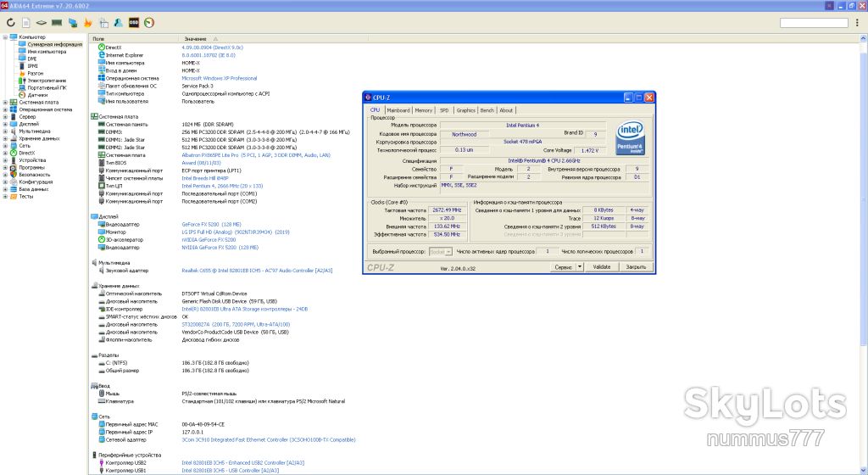Open the Report page icon in toolbar
Image resolution: width=868 pixels, height=475 pixels.
coord(26,23)
